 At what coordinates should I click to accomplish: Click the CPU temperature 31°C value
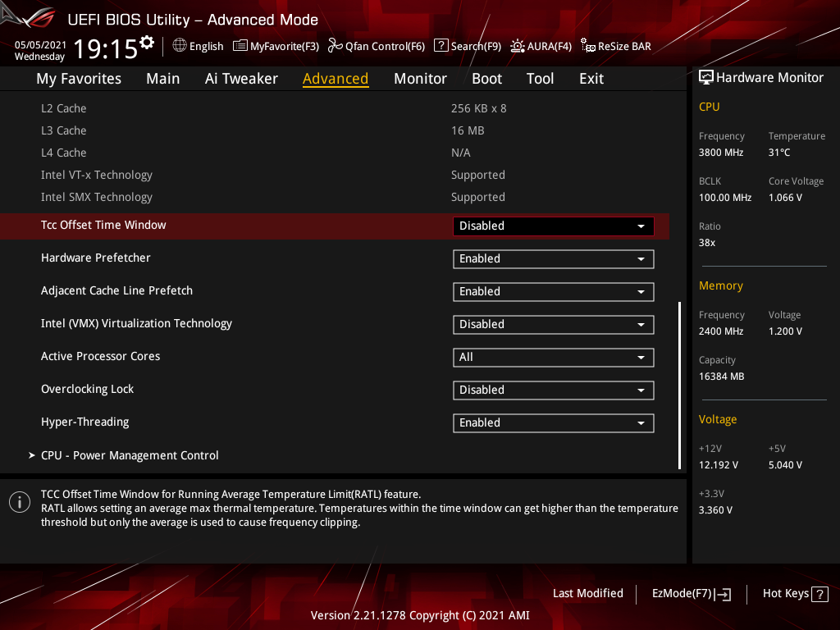pyautogui.click(x=779, y=153)
